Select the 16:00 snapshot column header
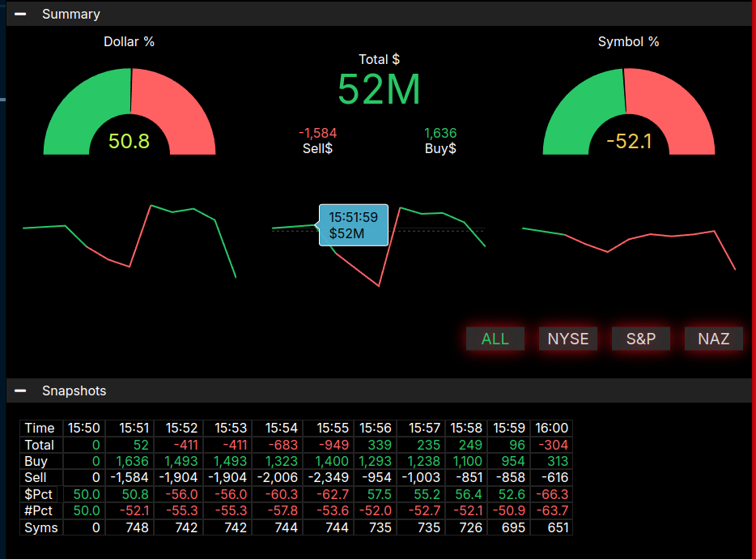 (551, 428)
